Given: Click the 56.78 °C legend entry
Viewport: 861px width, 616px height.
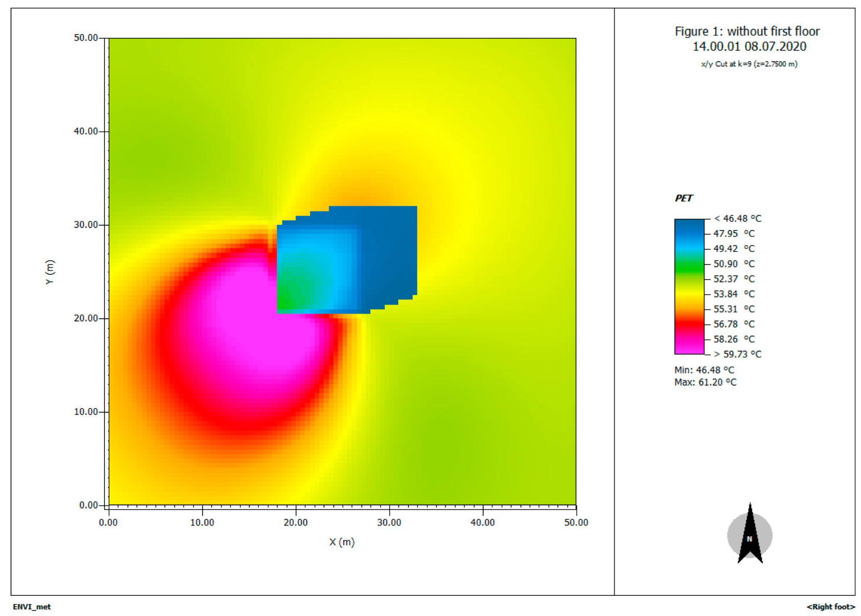Looking at the screenshot, I should 733,324.
